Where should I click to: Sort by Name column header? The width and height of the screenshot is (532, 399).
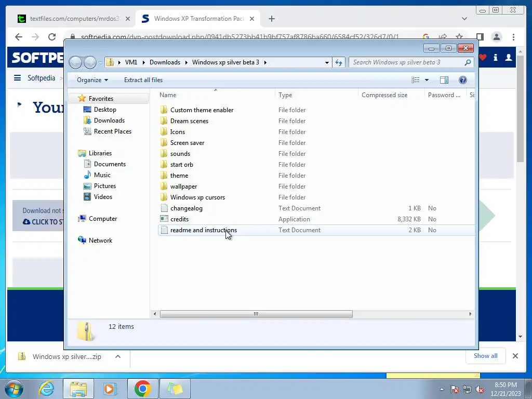(x=168, y=95)
